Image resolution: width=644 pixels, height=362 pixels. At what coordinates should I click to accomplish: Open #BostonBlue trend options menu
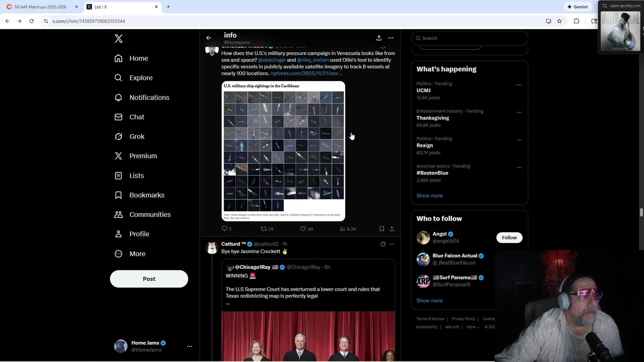click(x=519, y=167)
